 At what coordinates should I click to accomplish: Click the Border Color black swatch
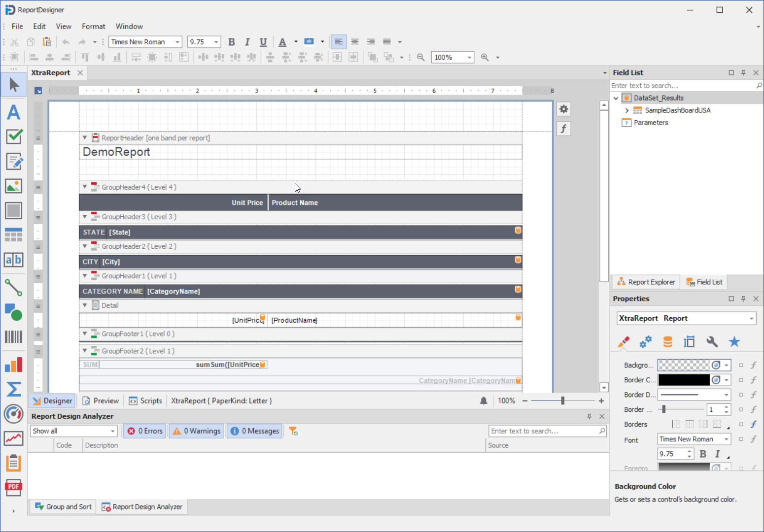click(x=684, y=380)
